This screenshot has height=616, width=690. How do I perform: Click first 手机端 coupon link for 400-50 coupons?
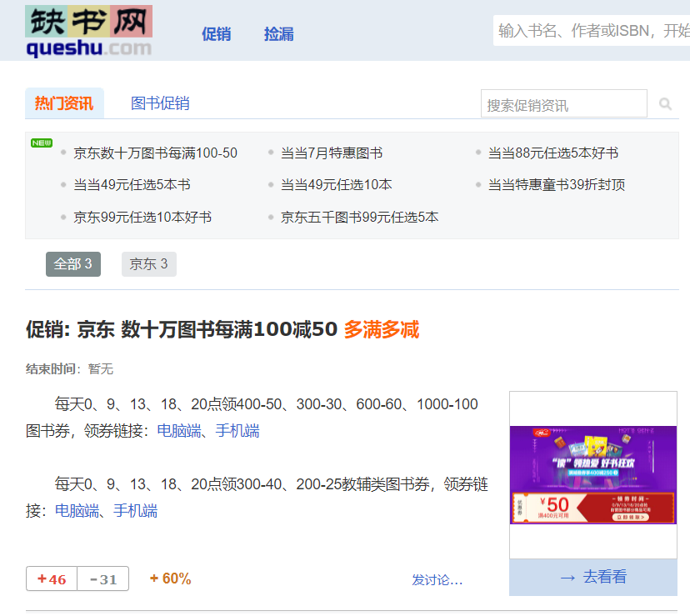(237, 431)
